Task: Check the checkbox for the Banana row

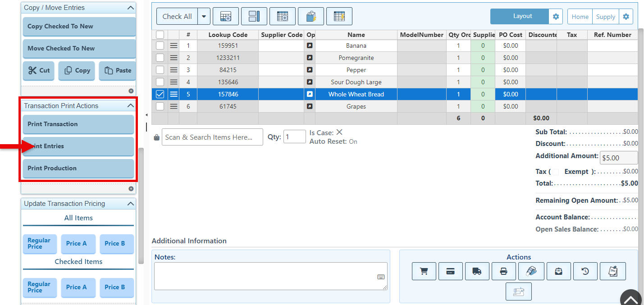Action: point(160,46)
